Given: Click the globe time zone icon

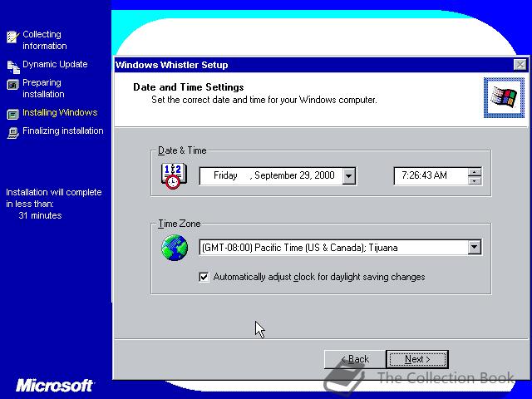Looking at the screenshot, I should (175, 248).
